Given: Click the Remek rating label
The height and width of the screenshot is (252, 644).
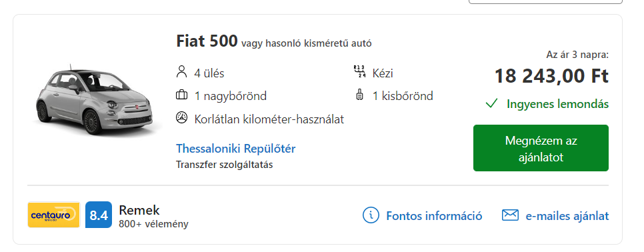Looking at the screenshot, I should click(139, 210).
